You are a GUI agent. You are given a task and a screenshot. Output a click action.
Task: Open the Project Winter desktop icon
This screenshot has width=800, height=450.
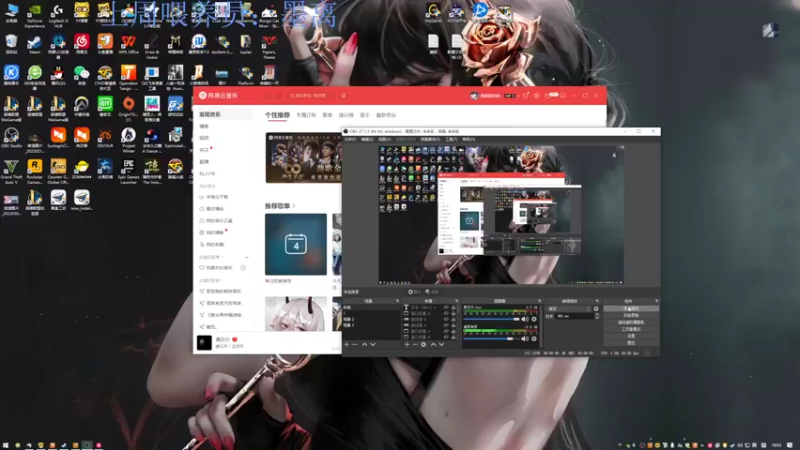pyautogui.click(x=129, y=139)
